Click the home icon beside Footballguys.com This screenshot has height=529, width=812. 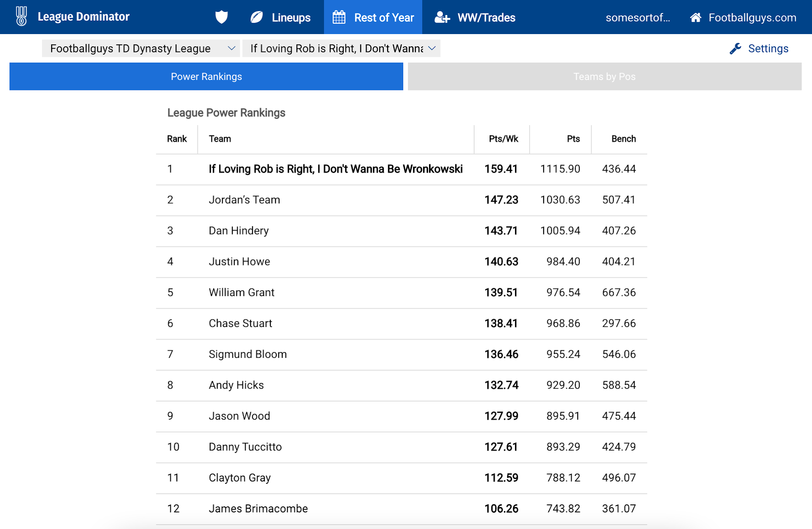695,17
